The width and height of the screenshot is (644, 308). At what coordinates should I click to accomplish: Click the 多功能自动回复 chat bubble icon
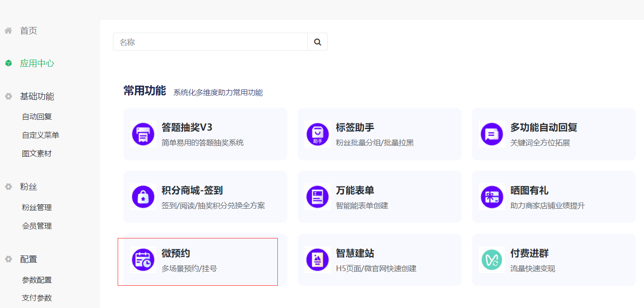click(491, 134)
